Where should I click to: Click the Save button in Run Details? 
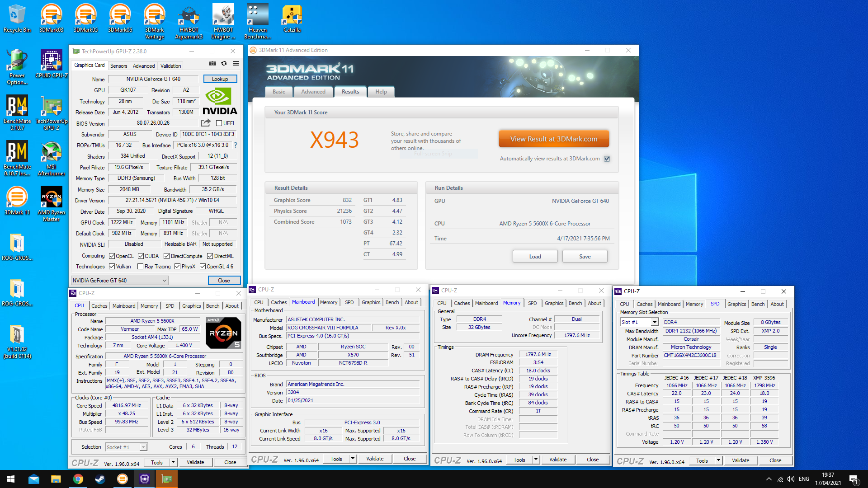pyautogui.click(x=585, y=257)
